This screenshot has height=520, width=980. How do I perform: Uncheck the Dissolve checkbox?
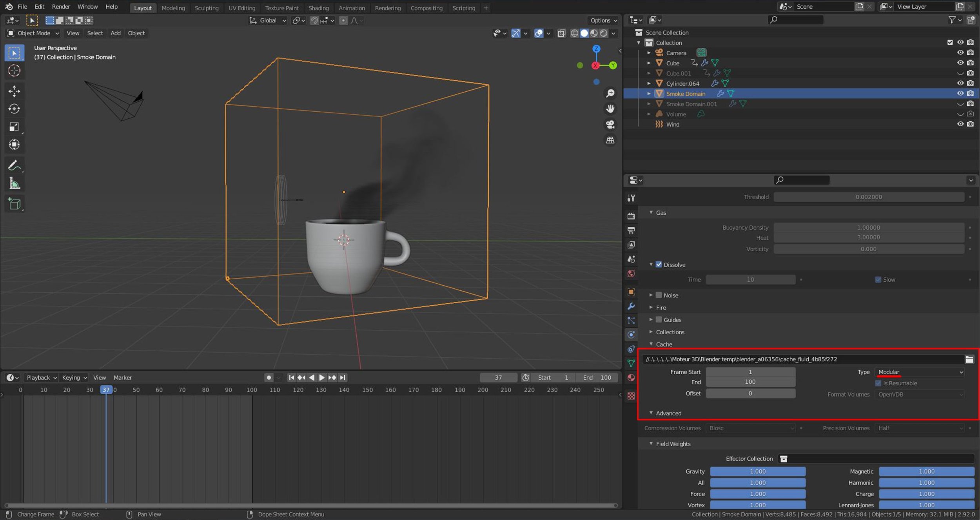(659, 265)
